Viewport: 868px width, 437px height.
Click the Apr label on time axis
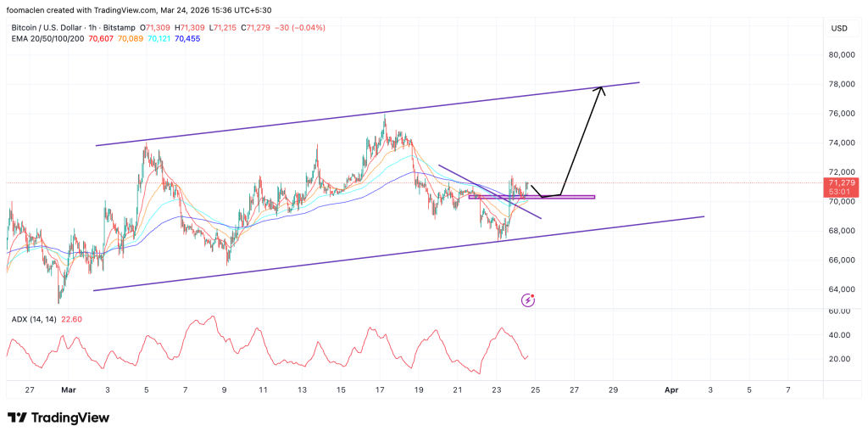tap(671, 389)
